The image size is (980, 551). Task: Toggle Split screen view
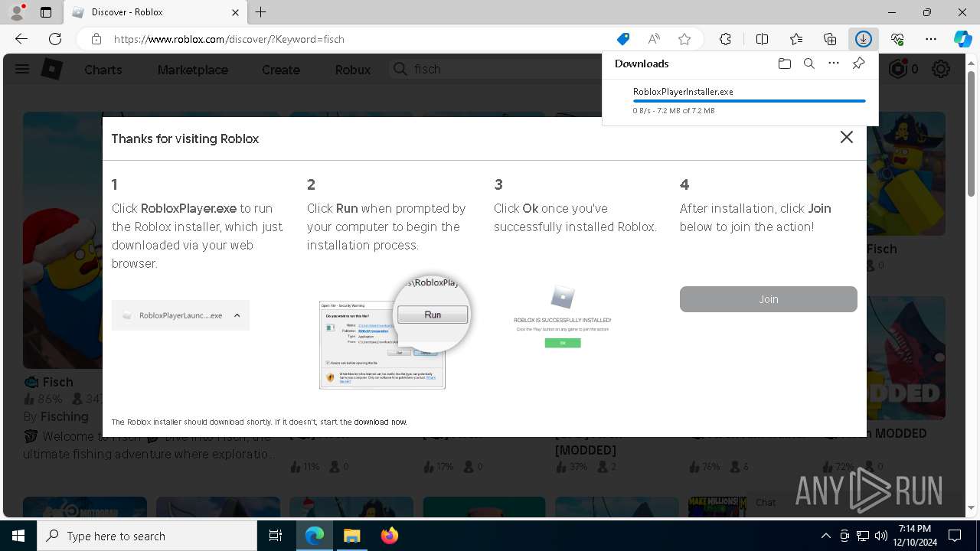[x=762, y=39]
